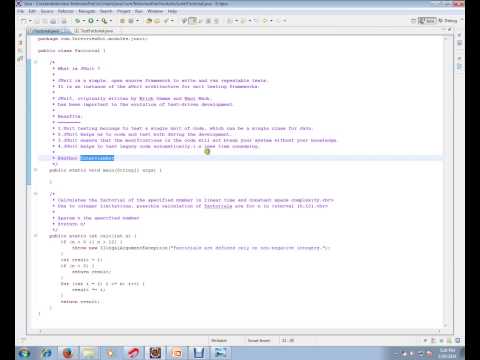This screenshot has height=360, width=480.
Task: Collapse the main method fold marker
Action: click(36, 170)
